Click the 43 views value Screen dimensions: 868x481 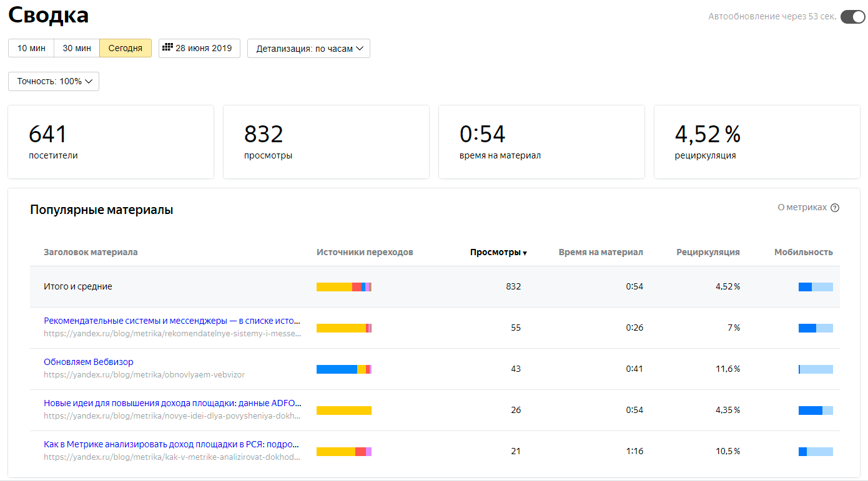click(x=516, y=369)
